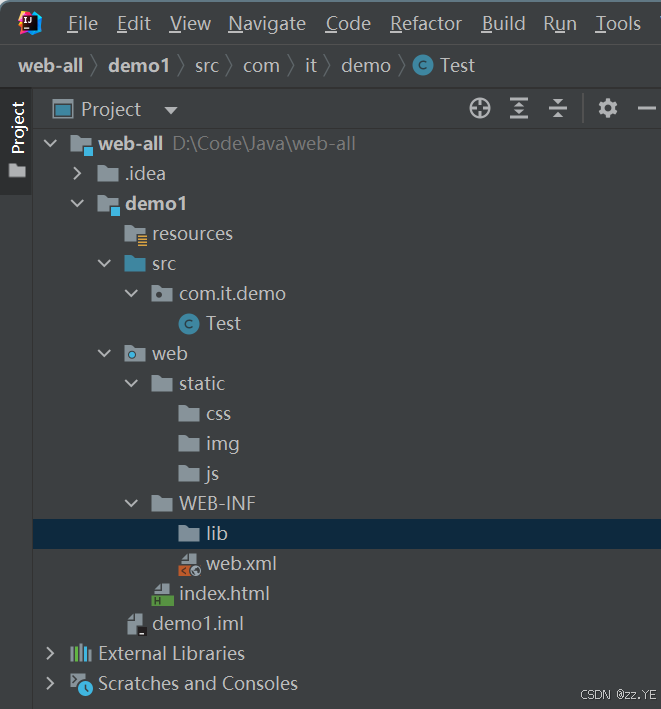Image resolution: width=661 pixels, height=709 pixels.
Task: Collapse the web-all root node
Action: pyautogui.click(x=50, y=144)
